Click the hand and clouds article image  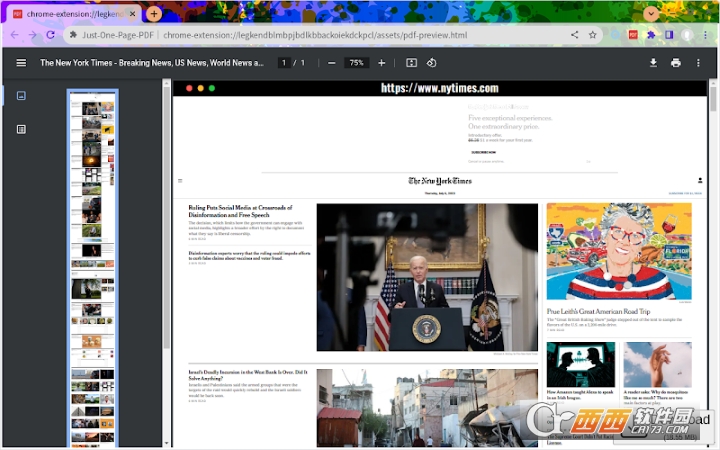coord(658,365)
